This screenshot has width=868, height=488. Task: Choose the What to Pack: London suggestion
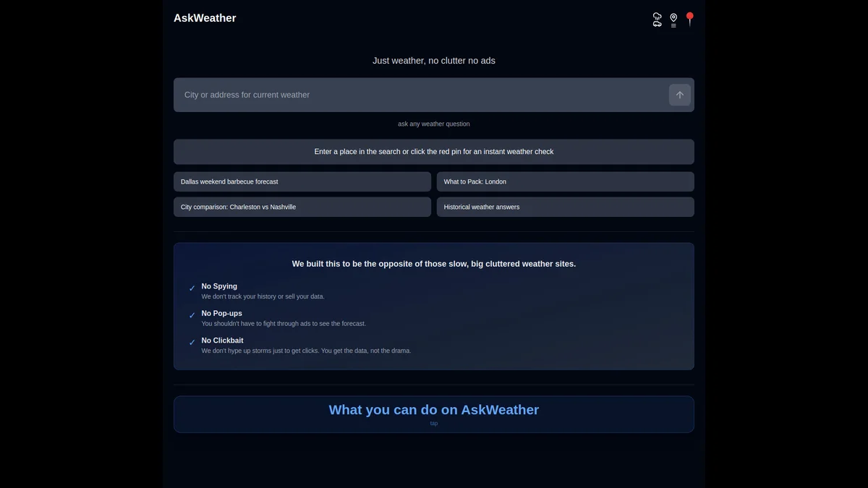[565, 181]
